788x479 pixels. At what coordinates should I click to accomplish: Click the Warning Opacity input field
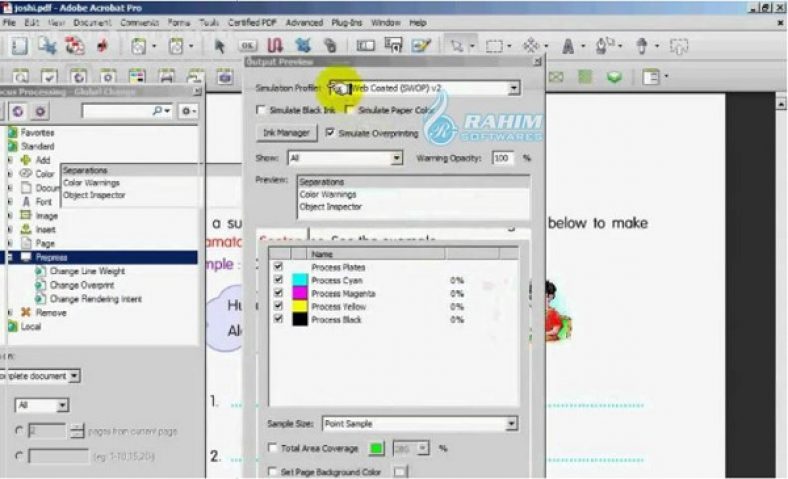click(x=502, y=158)
